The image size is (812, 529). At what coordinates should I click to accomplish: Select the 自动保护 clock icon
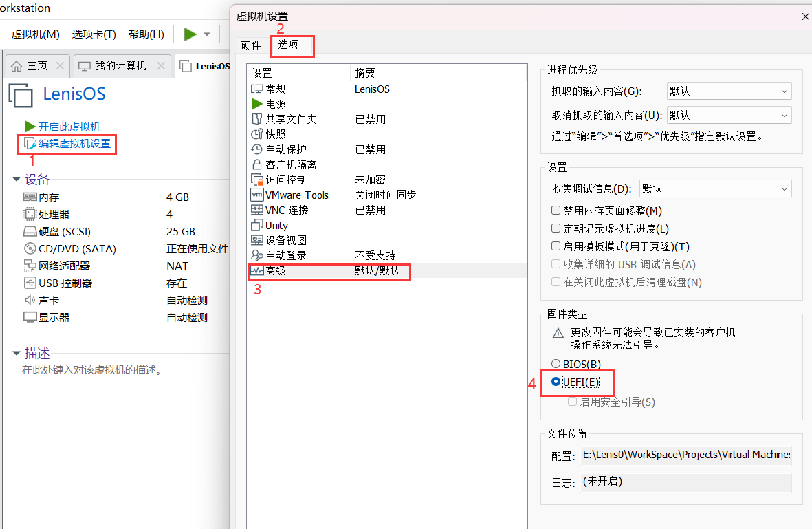(x=257, y=149)
